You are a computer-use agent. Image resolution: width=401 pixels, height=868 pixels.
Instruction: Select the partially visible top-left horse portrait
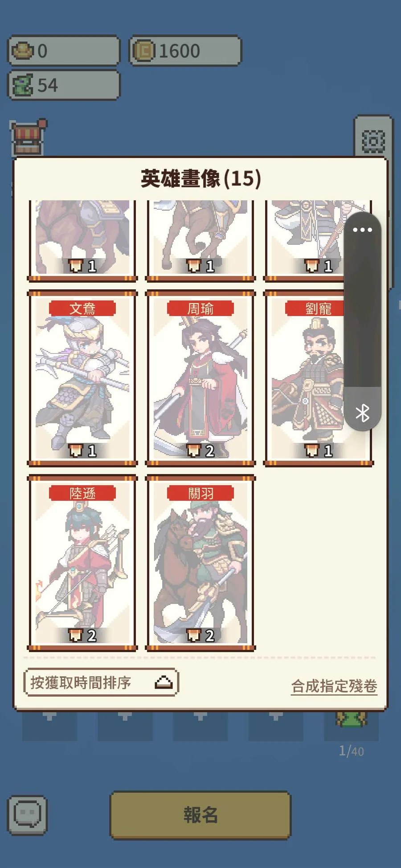point(82,240)
